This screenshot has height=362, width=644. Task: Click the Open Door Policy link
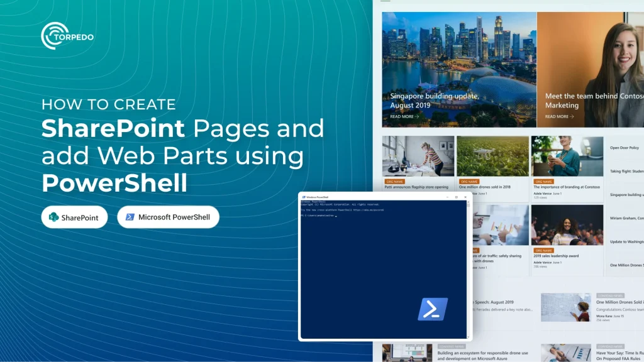625,148
